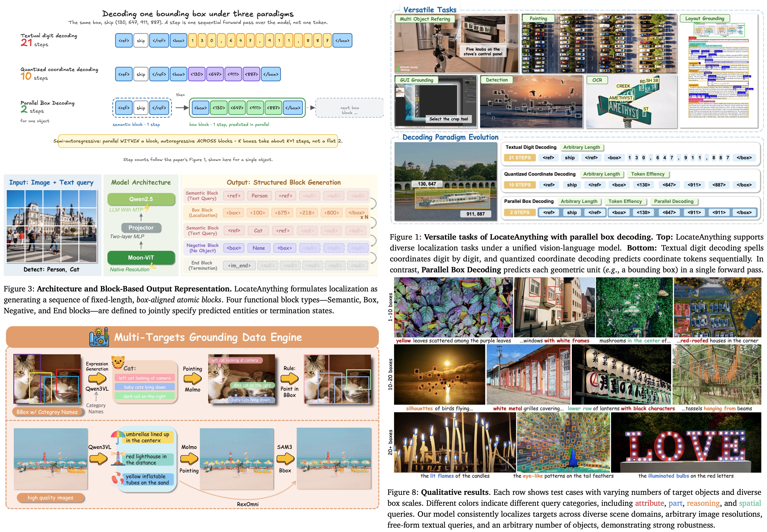The width and height of the screenshot is (767, 532).
Task: Click the "Parallel Decoding" tag
Action: (x=674, y=201)
